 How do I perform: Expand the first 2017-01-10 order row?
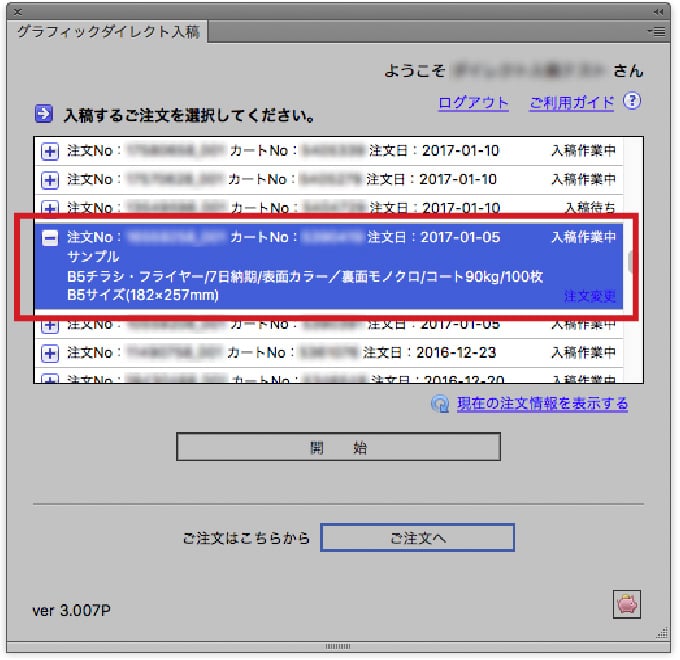[50, 151]
